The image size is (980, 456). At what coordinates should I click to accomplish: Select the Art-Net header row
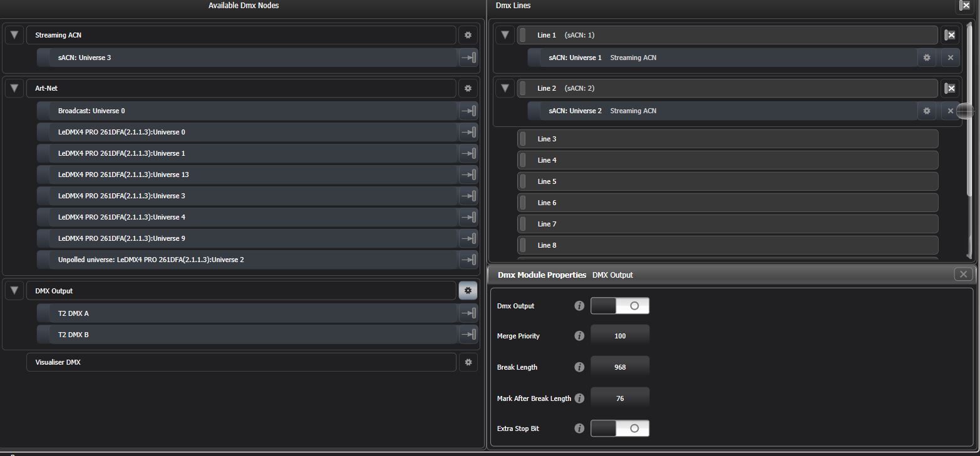coord(241,88)
